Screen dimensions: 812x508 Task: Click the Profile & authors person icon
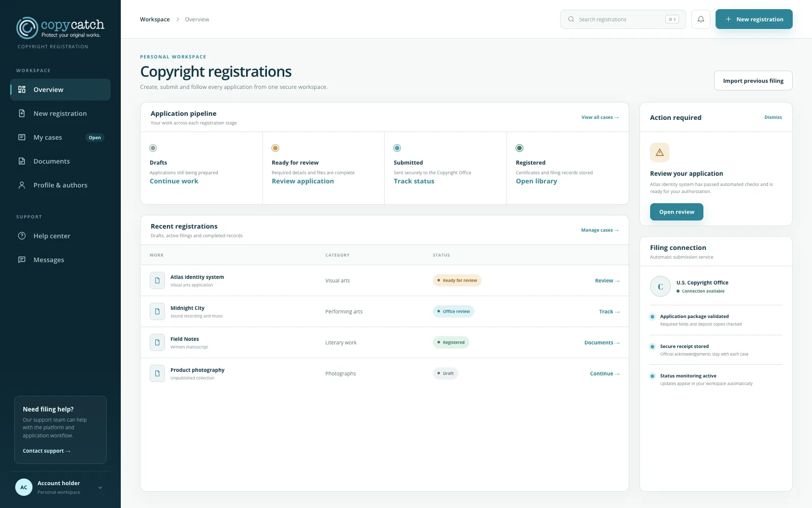pos(22,185)
